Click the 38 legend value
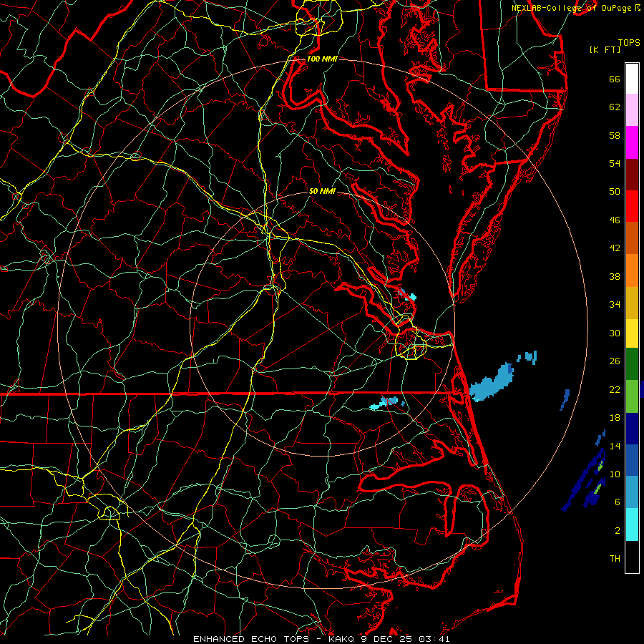This screenshot has width=644, height=644. point(615,276)
